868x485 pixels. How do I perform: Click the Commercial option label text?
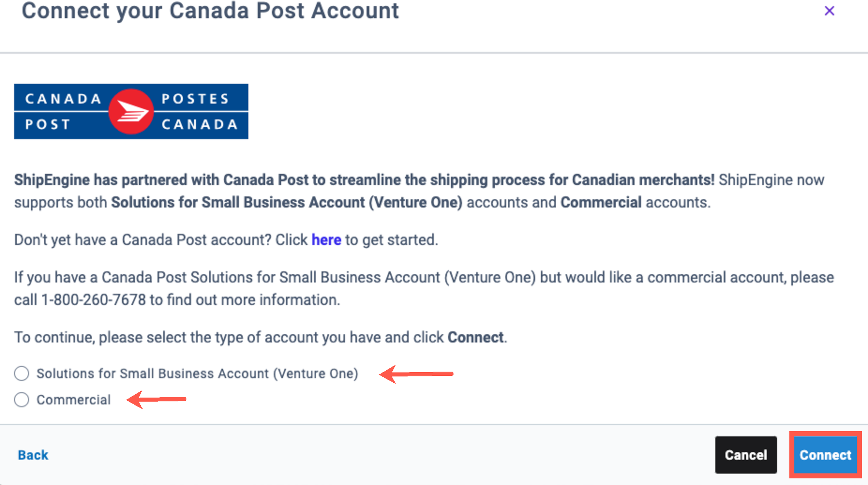(74, 400)
